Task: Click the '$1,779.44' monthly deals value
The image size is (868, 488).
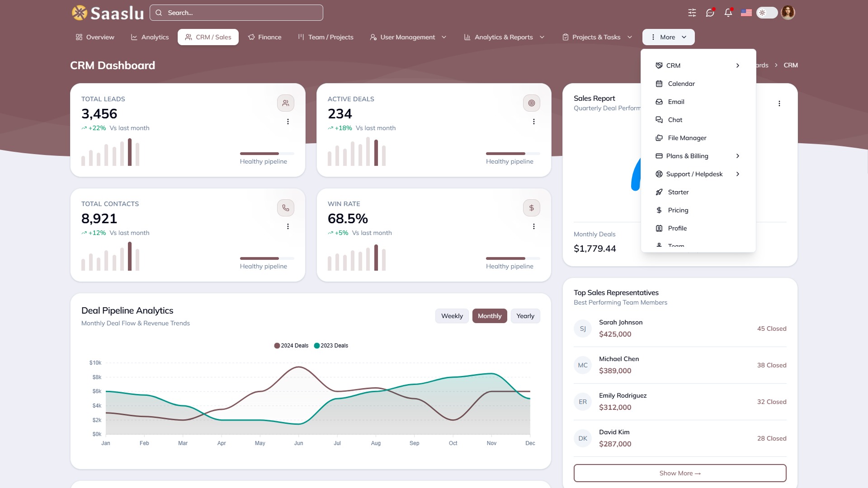Action: tap(595, 249)
